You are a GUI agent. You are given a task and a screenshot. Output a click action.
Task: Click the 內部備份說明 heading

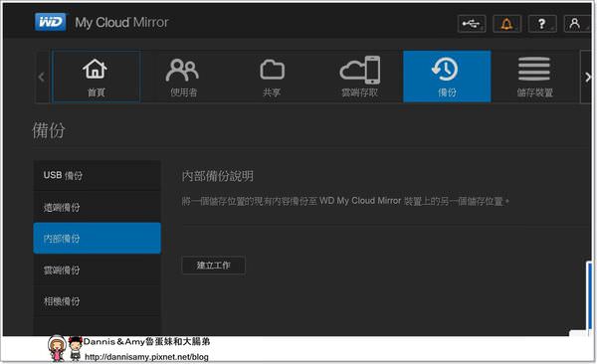coord(217,176)
